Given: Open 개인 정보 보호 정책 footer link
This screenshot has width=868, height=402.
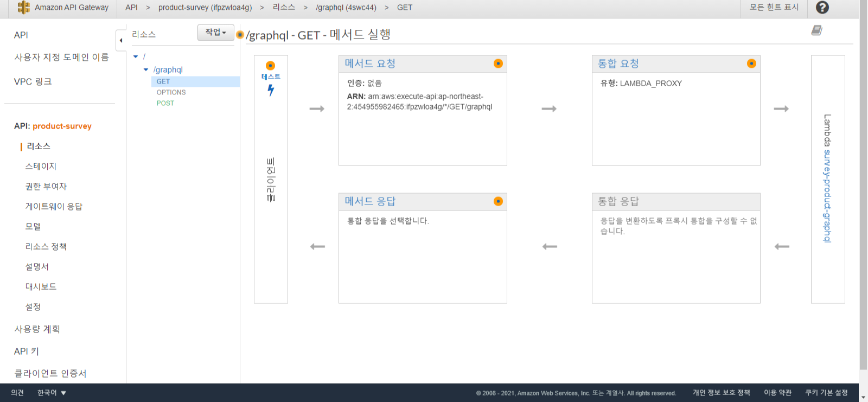Looking at the screenshot, I should [x=722, y=393].
